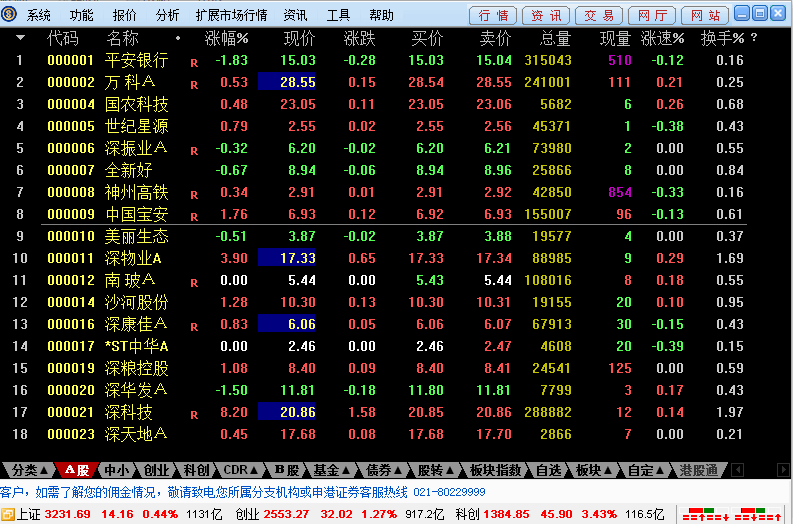The image size is (793, 524).
Task: Click the highlighted price 17.33 for 深物业A
Action: pos(287,258)
